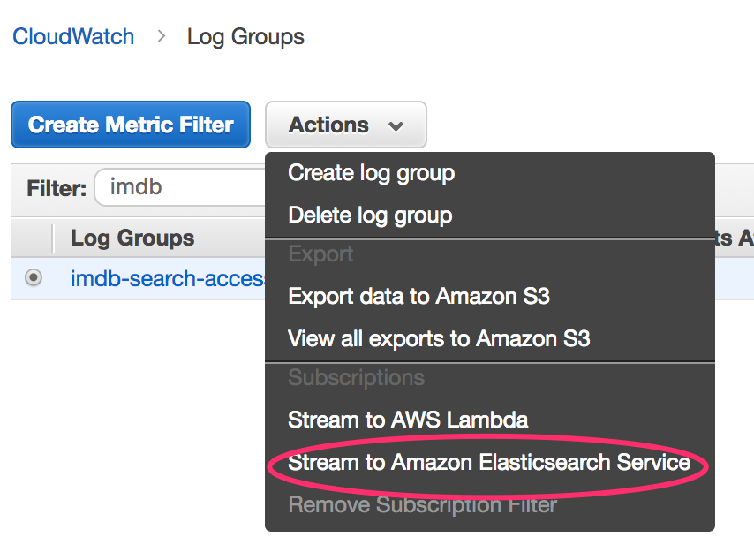This screenshot has height=560, width=754.
Task: Click the greyed-out Remove Subscription Filter item
Action: [422, 505]
